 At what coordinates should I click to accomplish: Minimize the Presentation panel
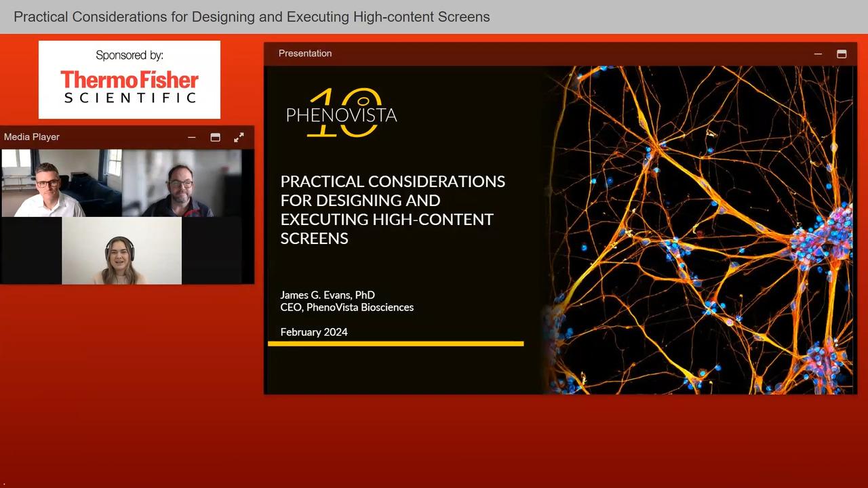tap(818, 54)
